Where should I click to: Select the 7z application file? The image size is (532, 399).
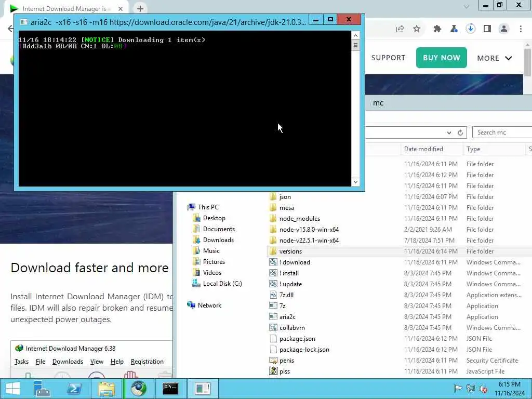(282, 305)
